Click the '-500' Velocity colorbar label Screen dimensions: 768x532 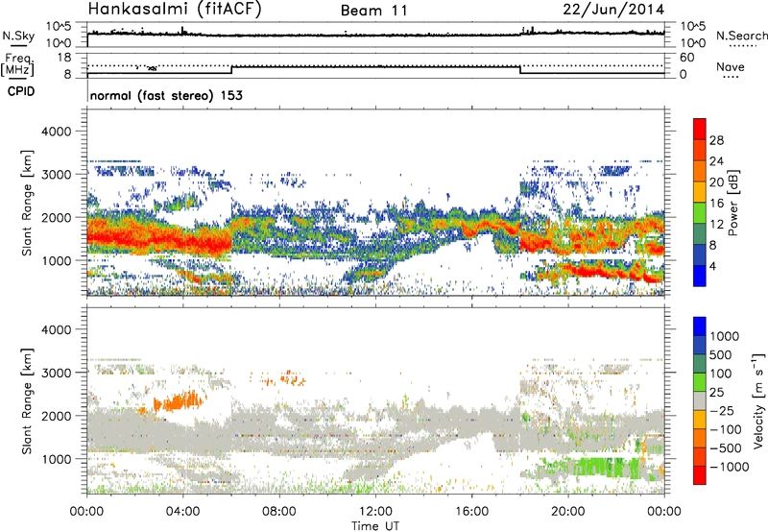pos(726,447)
